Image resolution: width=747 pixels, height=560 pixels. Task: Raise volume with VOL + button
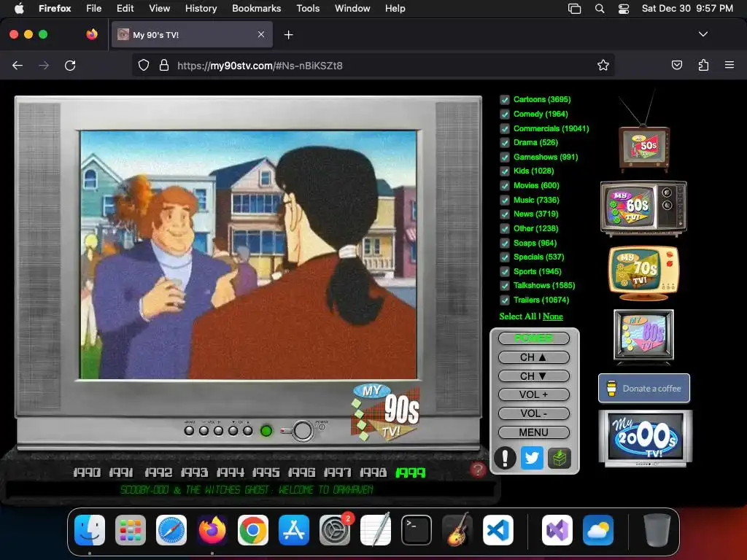coord(533,394)
